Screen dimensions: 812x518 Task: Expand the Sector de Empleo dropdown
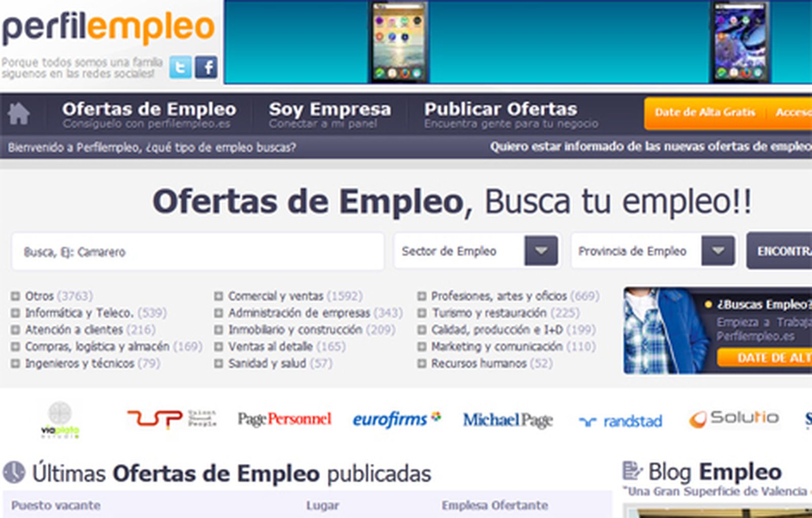point(541,251)
